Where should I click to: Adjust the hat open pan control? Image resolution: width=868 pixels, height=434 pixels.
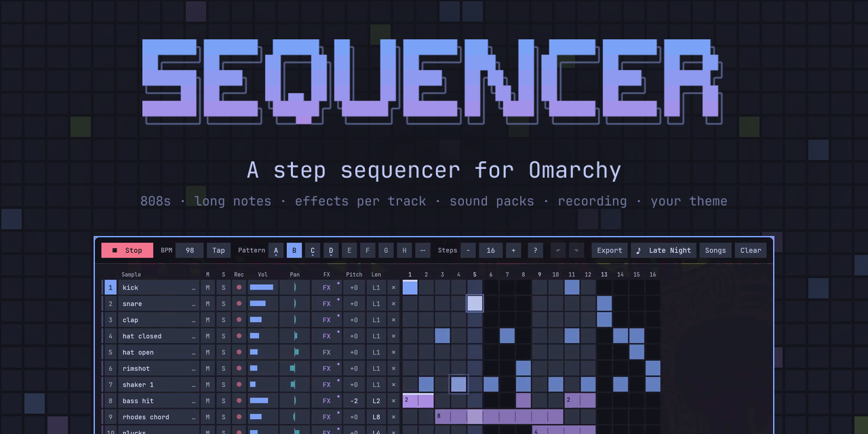point(295,353)
